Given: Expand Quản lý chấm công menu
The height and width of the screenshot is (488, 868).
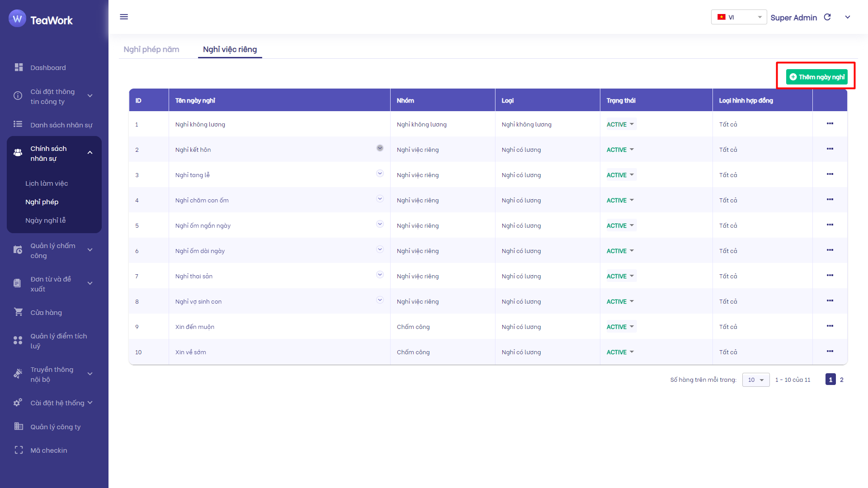Looking at the screenshot, I should click(x=90, y=250).
